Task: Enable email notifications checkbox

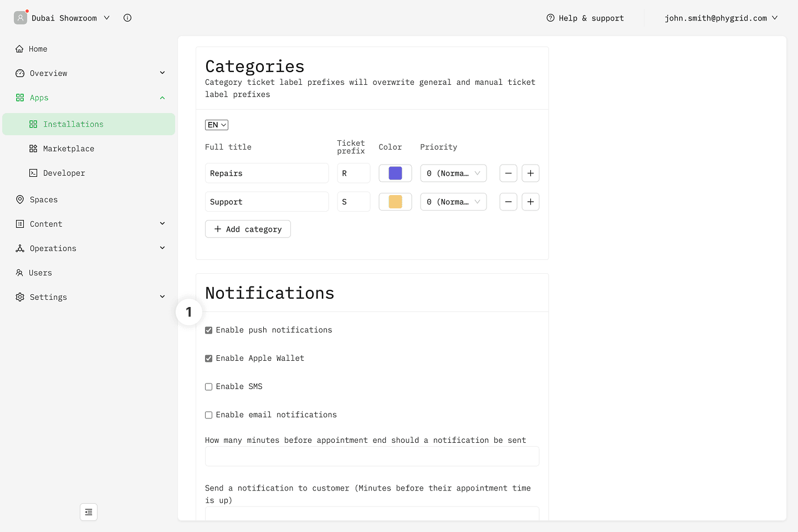Action: (x=209, y=415)
